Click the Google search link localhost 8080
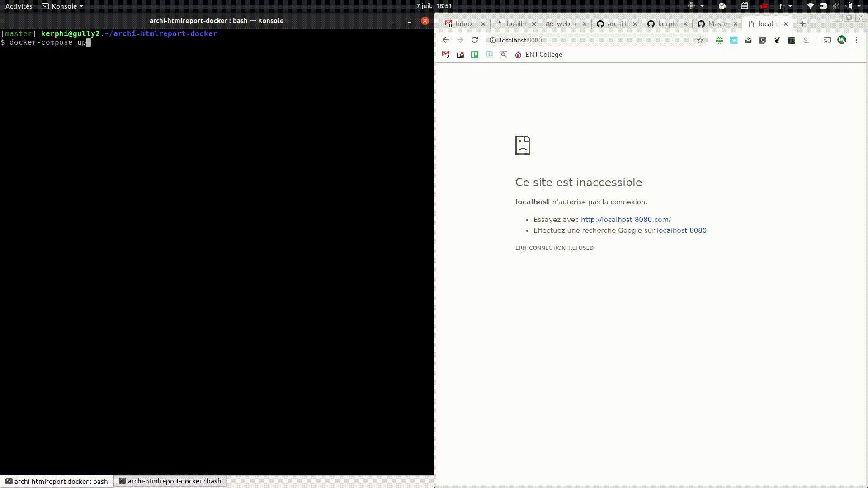 tap(681, 230)
